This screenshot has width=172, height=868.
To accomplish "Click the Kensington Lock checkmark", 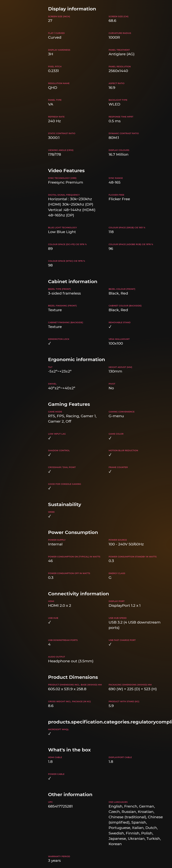I will click(x=49, y=343).
